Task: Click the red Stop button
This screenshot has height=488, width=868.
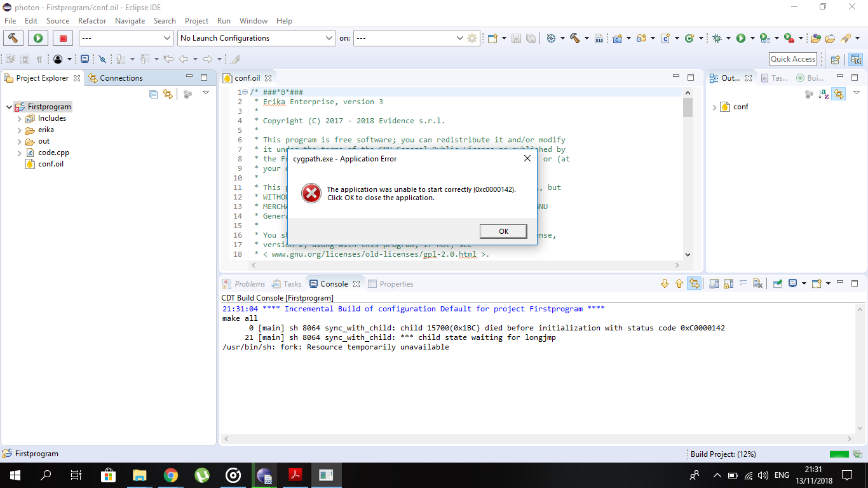Action: coord(63,38)
